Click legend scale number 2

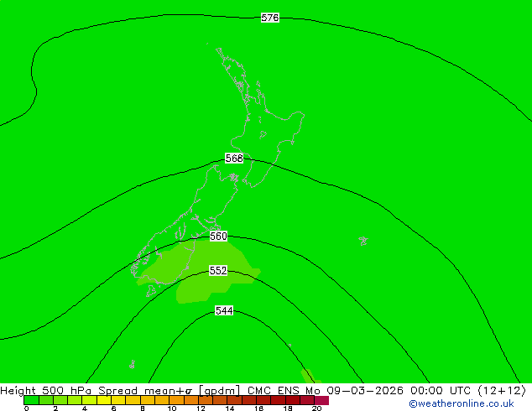click(55, 408)
